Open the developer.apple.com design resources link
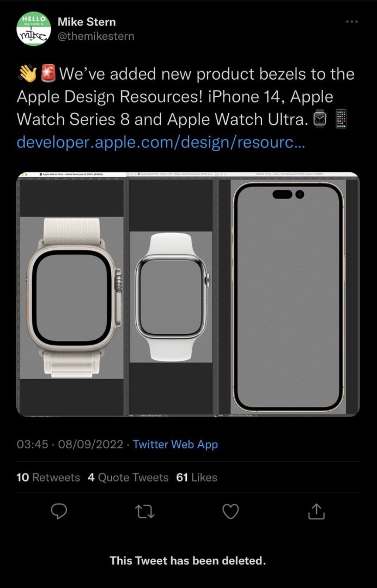Viewport: 377px width, 588px height. pos(161,142)
